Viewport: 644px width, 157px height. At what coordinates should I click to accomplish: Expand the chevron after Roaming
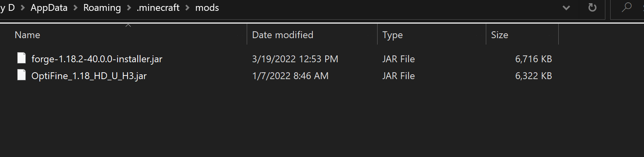[129, 8]
